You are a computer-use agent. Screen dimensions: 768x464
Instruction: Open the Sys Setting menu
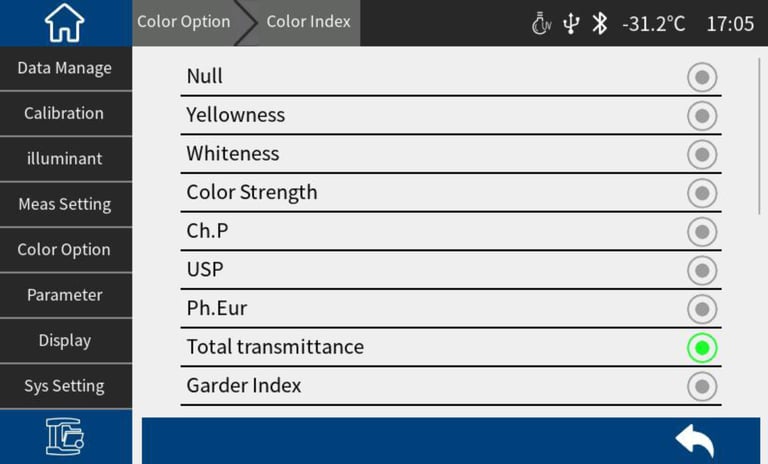tap(65, 386)
